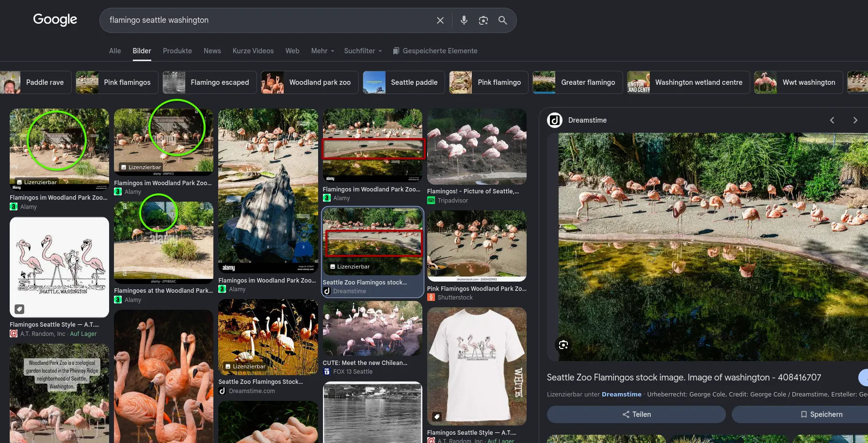
Task: Click the FOX 13 favicon
Action: click(x=327, y=372)
